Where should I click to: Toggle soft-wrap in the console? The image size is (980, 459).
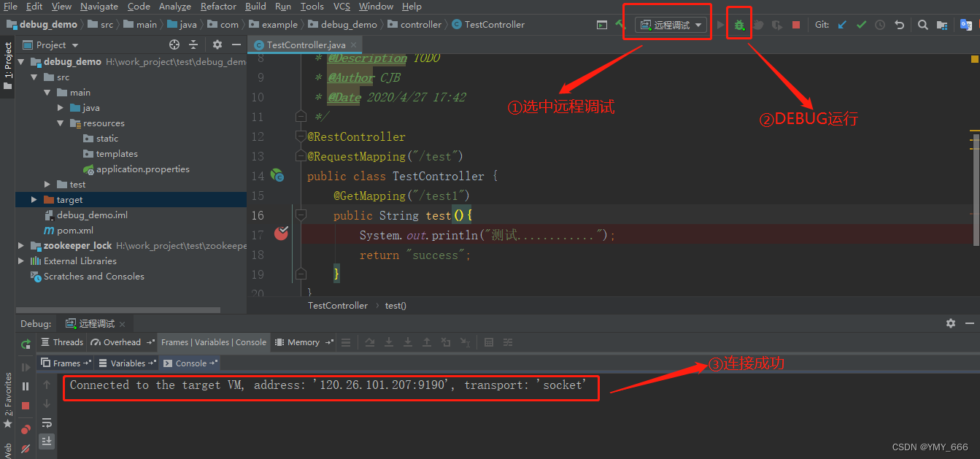click(47, 423)
